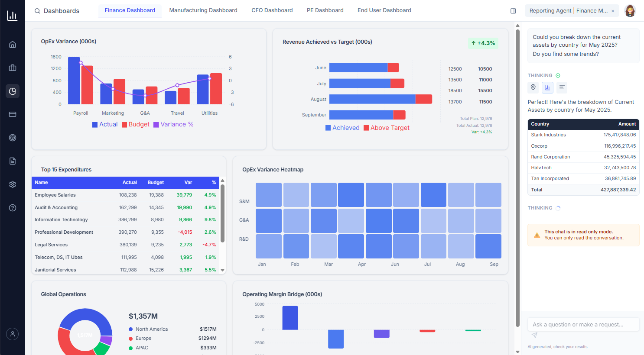Viewport: 644px width, 355px height.
Task: Select the pie-chart dashboards sidebar icon
Action: 13,91
